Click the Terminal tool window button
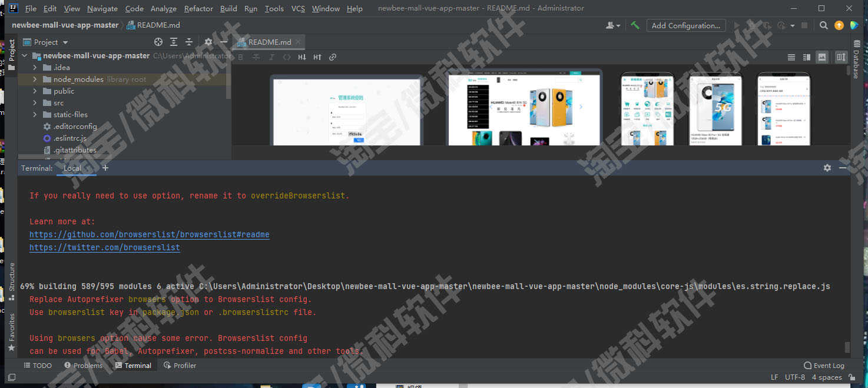868x388 pixels. (134, 366)
